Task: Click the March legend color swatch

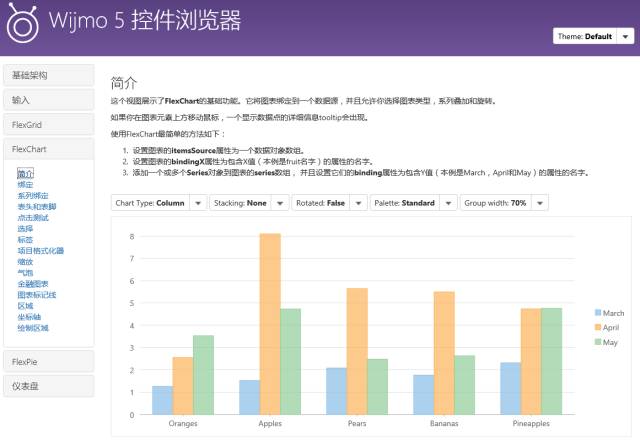Action: click(598, 313)
